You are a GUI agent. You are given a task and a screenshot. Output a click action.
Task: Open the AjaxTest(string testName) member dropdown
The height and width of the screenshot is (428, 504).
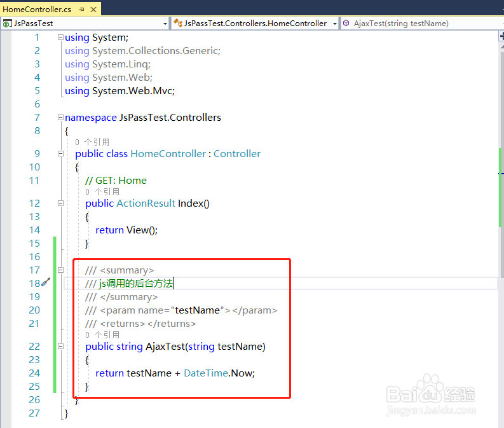point(422,24)
